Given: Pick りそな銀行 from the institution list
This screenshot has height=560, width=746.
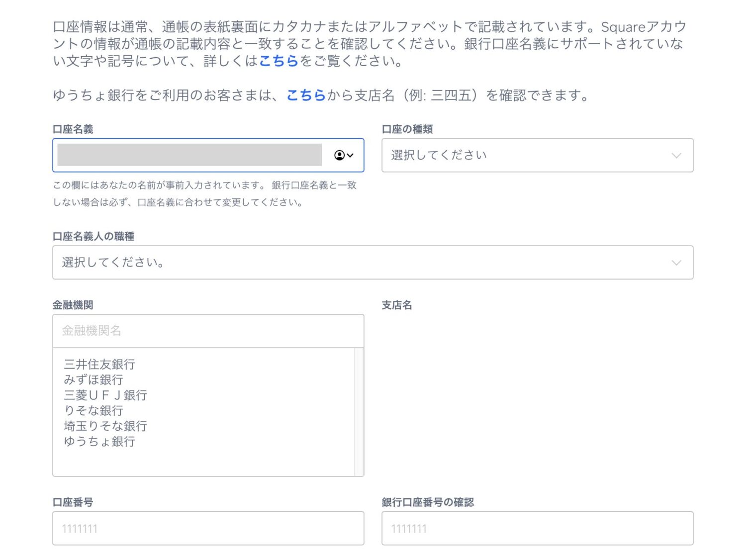Looking at the screenshot, I should click(x=94, y=411).
